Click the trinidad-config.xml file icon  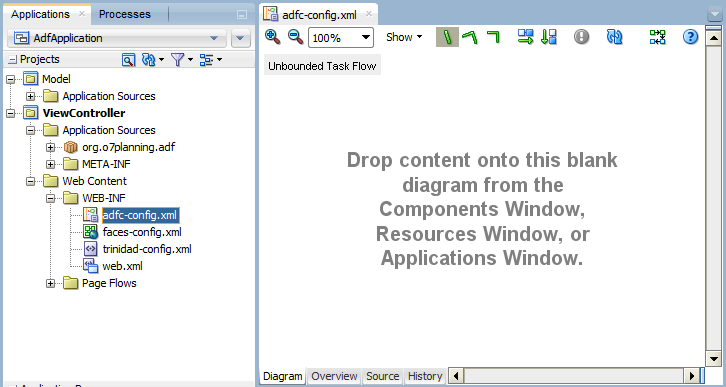tap(91, 249)
